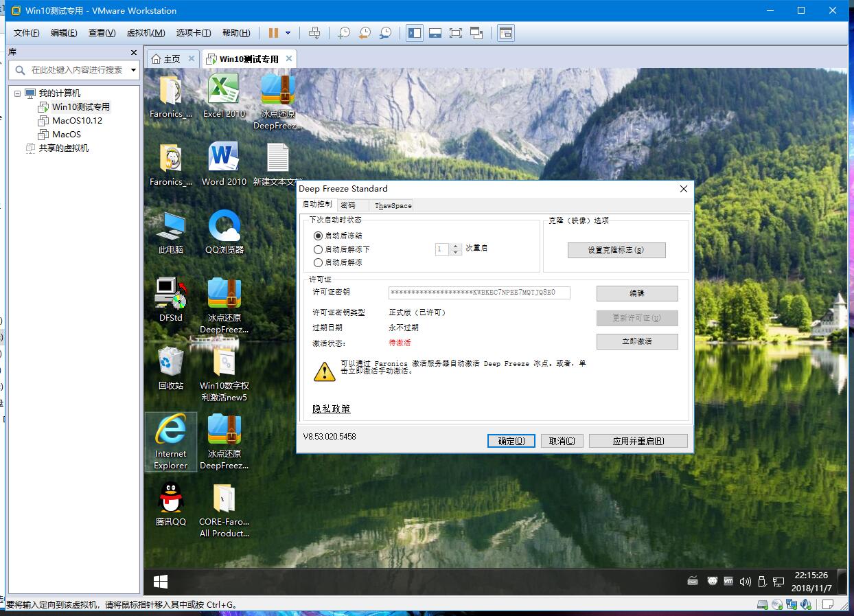Viewport: 854px width, 616px height.
Task: Collapse the 我的计算机 tree node
Action: tap(18, 93)
